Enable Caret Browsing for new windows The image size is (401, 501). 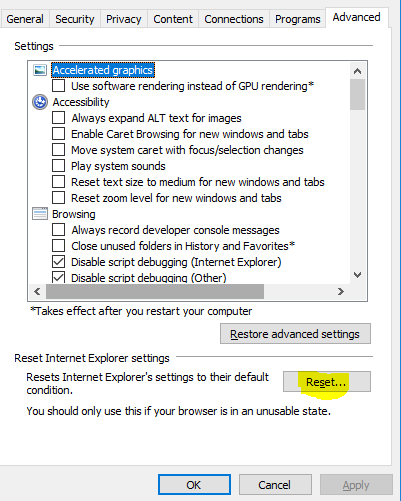[x=58, y=134]
